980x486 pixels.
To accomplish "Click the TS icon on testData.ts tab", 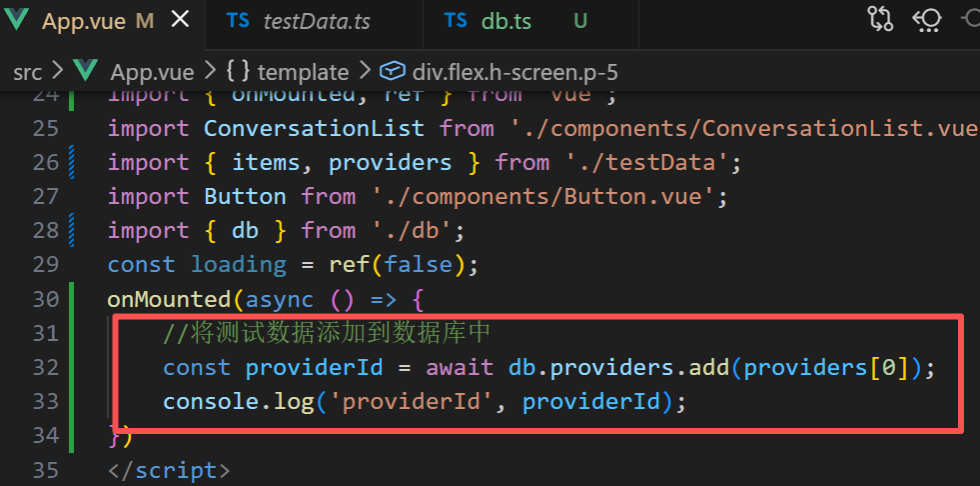I will pos(238,21).
